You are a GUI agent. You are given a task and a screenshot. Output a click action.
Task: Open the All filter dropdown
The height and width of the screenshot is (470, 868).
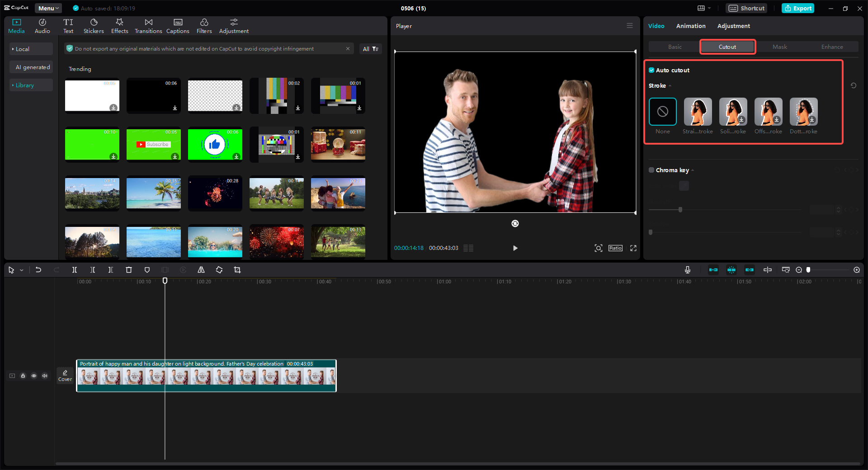[x=370, y=49]
